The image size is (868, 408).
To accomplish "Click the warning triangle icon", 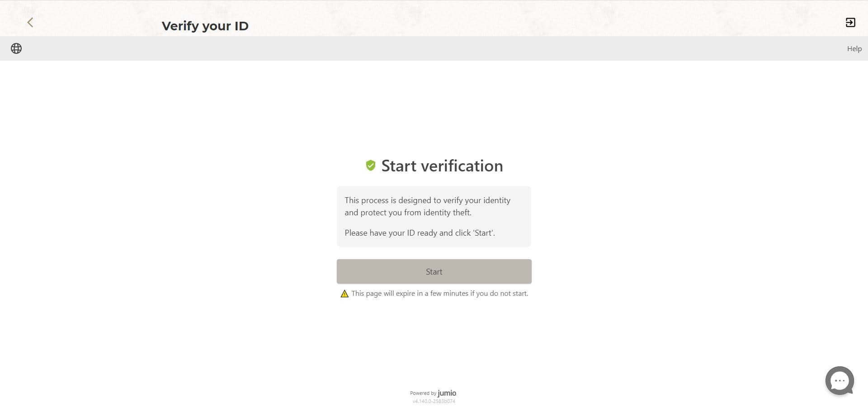I will 345,293.
